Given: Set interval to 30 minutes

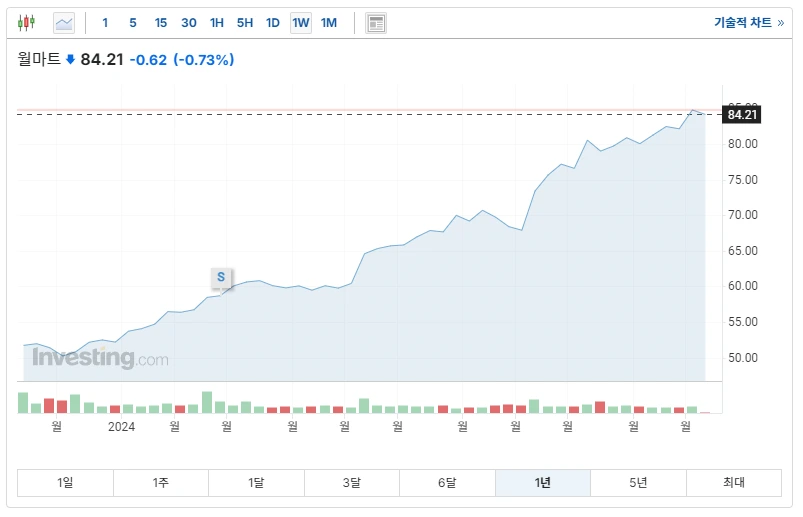Looking at the screenshot, I should click(x=188, y=23).
